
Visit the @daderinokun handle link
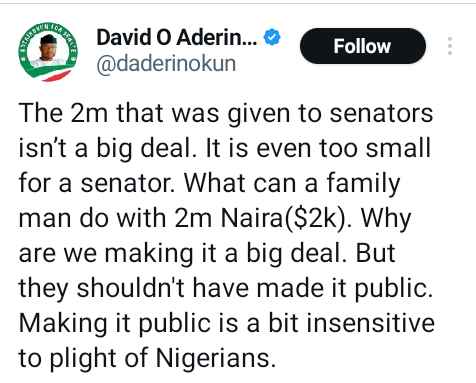[x=166, y=63]
